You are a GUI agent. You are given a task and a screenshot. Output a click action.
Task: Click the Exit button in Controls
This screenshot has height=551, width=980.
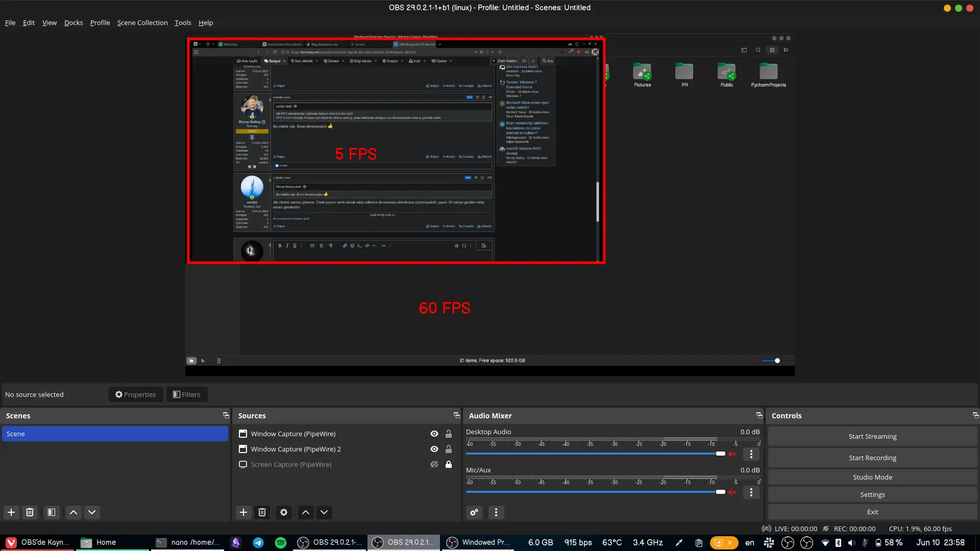tap(872, 512)
